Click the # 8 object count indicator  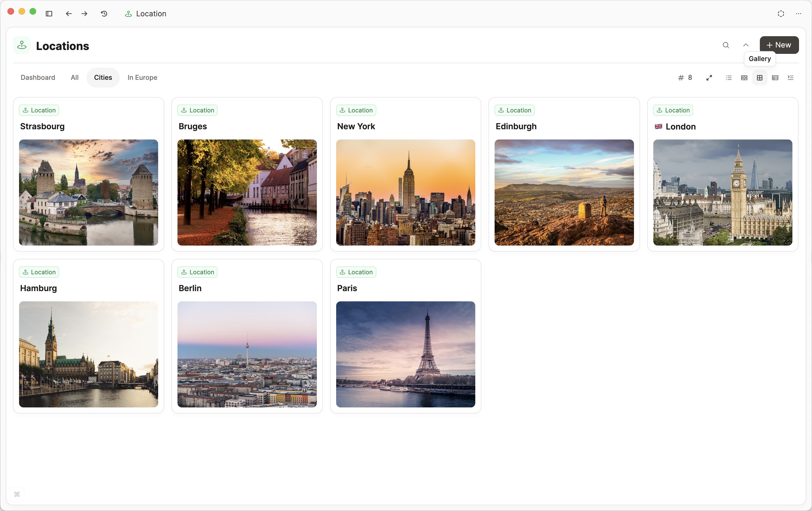685,78
